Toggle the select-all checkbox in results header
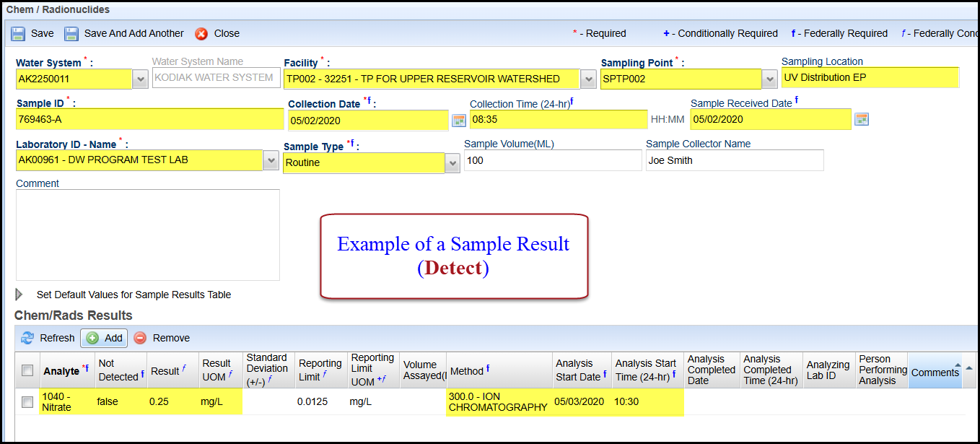Screen dimensions: 980x444 pyautogui.click(x=27, y=370)
